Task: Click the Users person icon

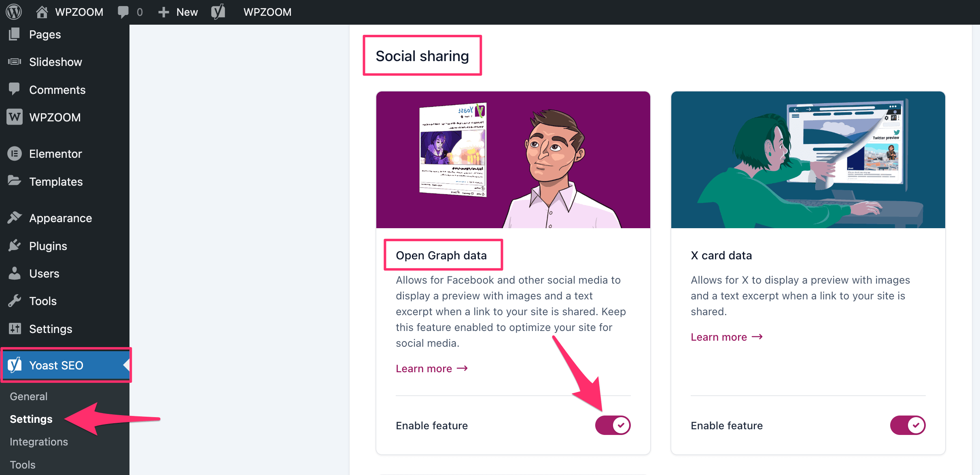Action: pos(15,273)
